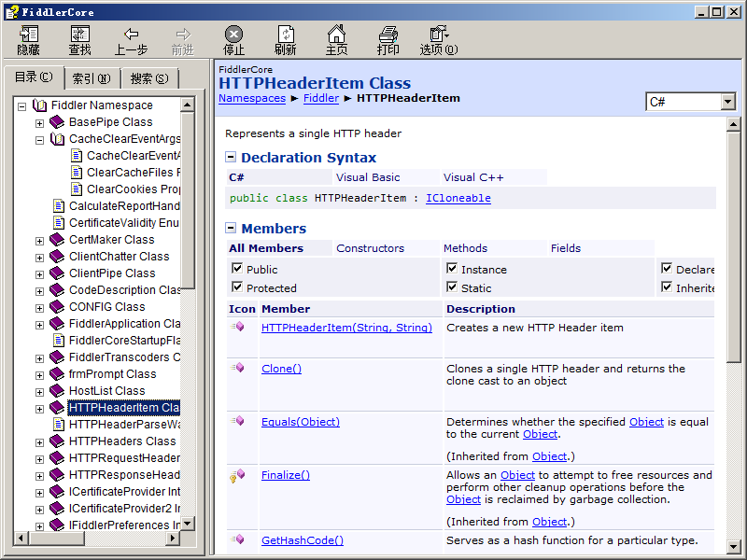The image size is (747, 560).
Task: Uncheck the Public members checkbox
Action: click(237, 269)
